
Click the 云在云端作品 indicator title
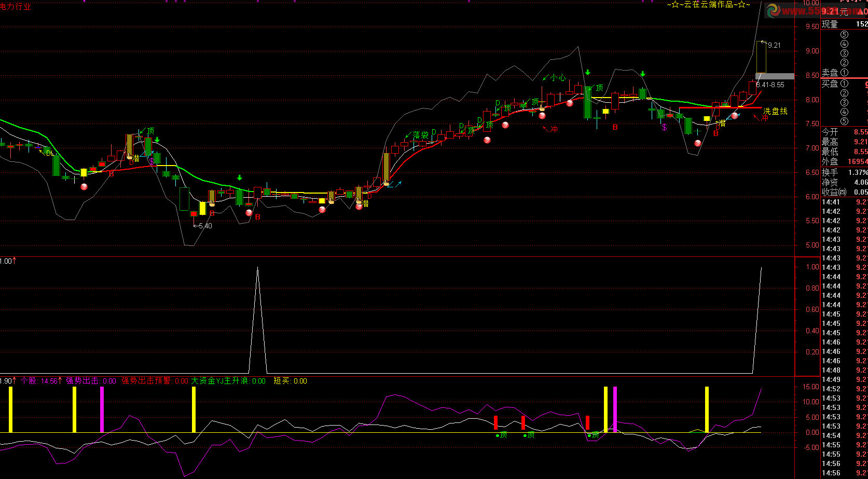[708, 5]
